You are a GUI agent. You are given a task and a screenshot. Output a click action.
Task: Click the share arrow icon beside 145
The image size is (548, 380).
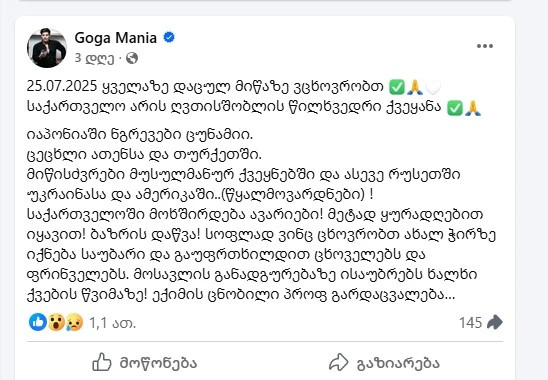(495, 322)
